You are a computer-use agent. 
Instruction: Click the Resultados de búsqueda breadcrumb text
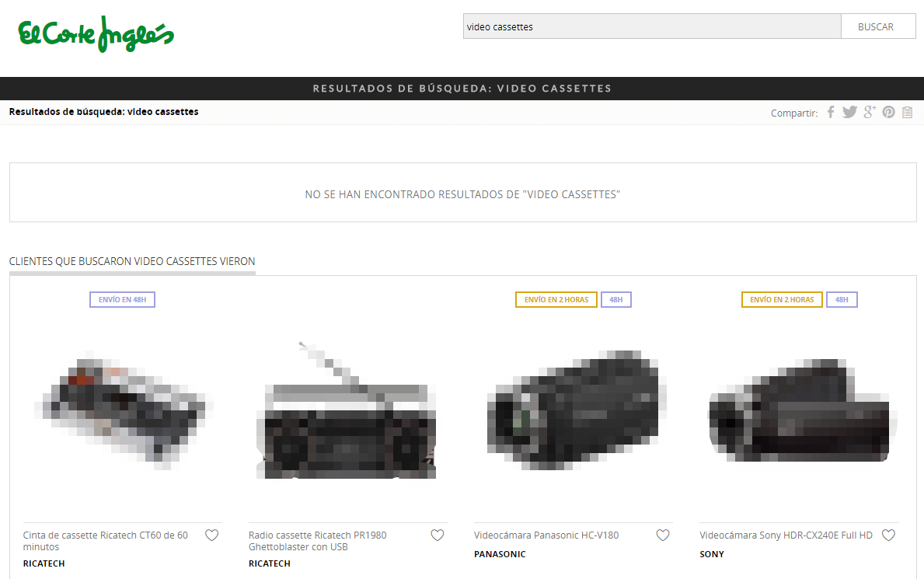tap(103, 111)
